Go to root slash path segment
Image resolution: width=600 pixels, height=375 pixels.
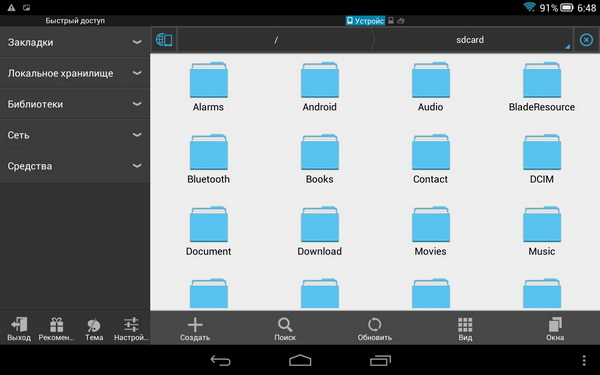coord(276,40)
